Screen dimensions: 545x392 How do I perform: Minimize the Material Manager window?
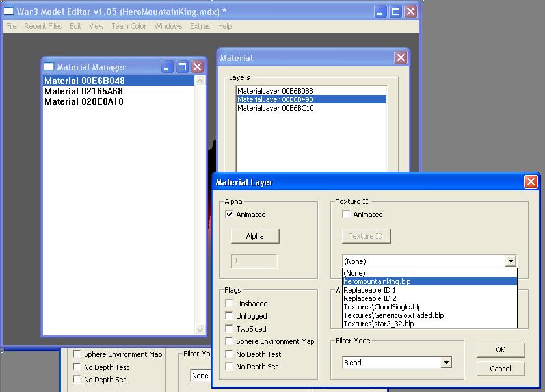tap(167, 67)
